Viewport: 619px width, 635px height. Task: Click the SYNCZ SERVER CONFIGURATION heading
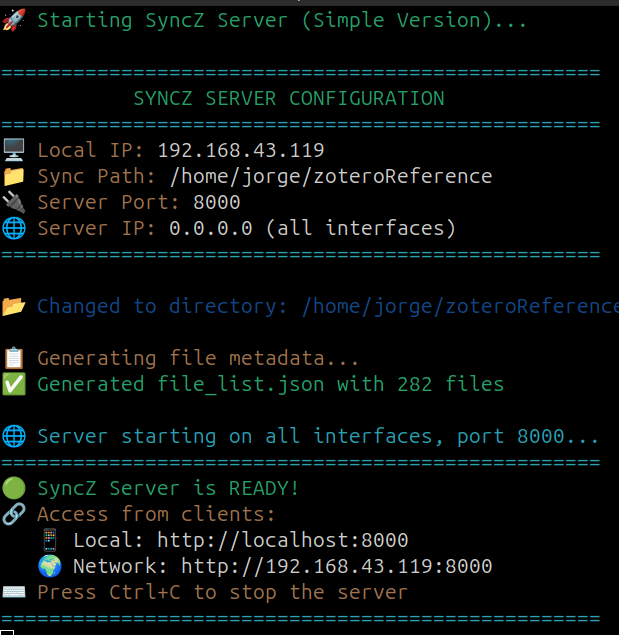pyautogui.click(x=289, y=98)
